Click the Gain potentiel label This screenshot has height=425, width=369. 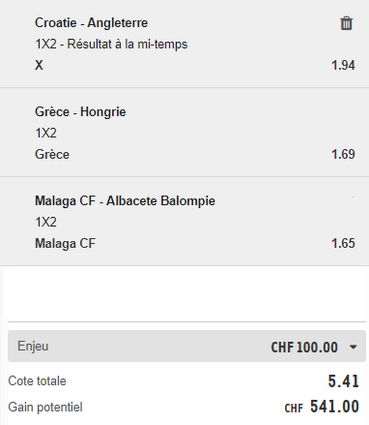[45, 407]
